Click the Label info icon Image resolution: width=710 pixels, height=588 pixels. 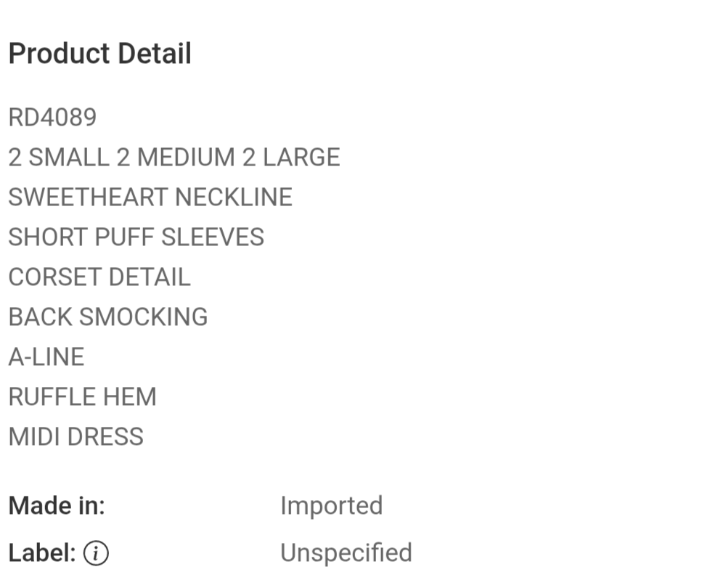[96, 554]
